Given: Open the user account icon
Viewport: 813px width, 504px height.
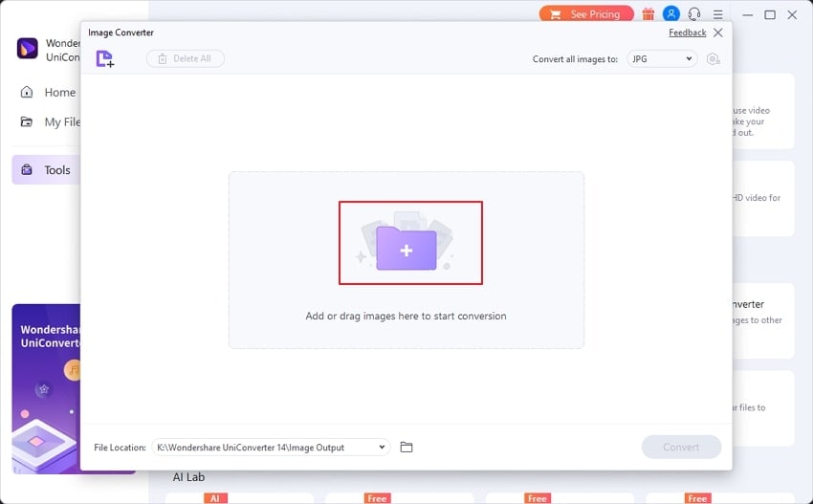Looking at the screenshot, I should pyautogui.click(x=670, y=14).
